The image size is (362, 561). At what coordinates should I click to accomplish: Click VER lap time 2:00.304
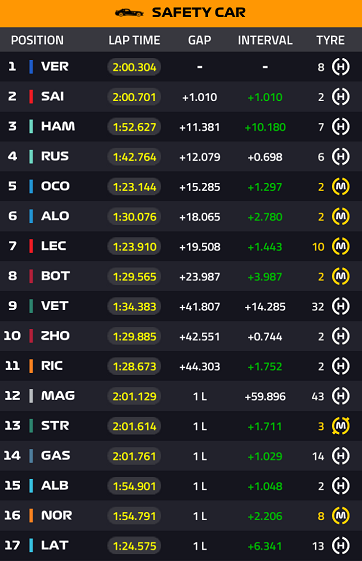coord(134,67)
